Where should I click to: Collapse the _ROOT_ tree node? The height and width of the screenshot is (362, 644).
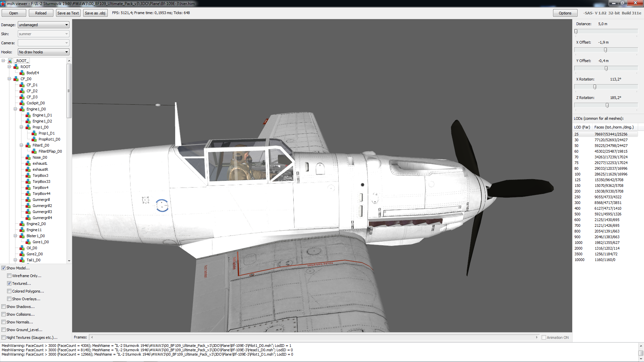tap(3, 61)
